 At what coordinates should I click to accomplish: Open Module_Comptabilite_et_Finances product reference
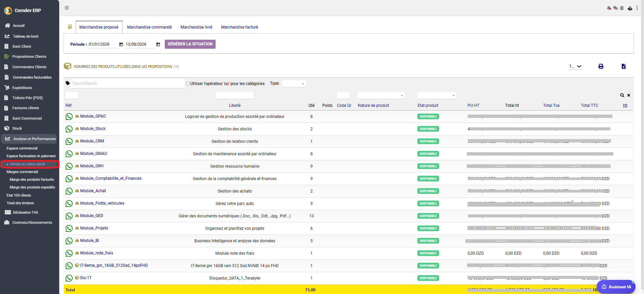click(x=111, y=178)
